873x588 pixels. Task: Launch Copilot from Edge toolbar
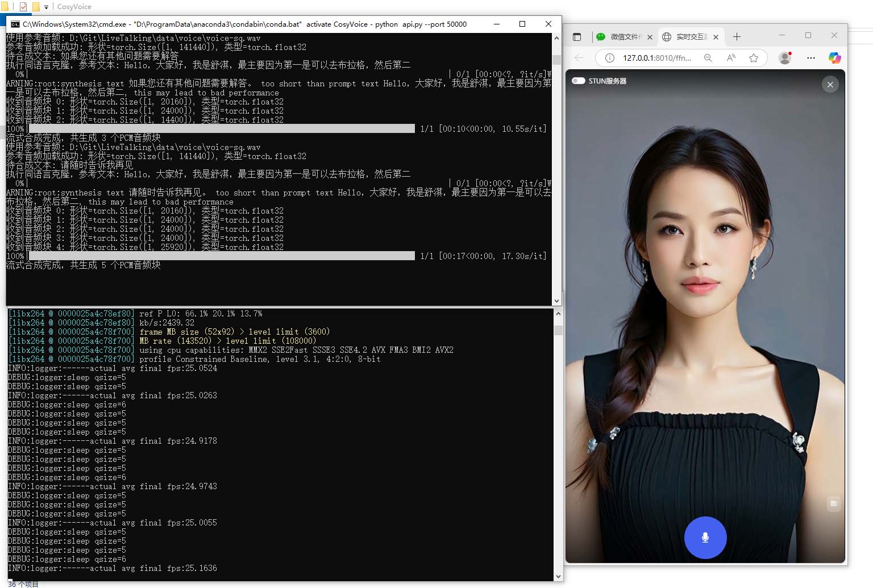click(834, 58)
